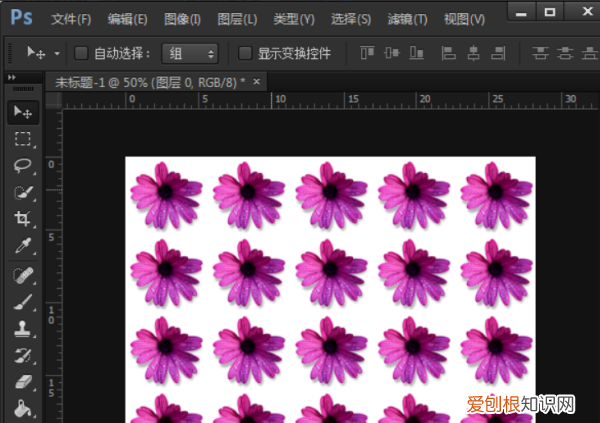Open the 图像(I) menu
The width and height of the screenshot is (600, 423).
coord(183,19)
